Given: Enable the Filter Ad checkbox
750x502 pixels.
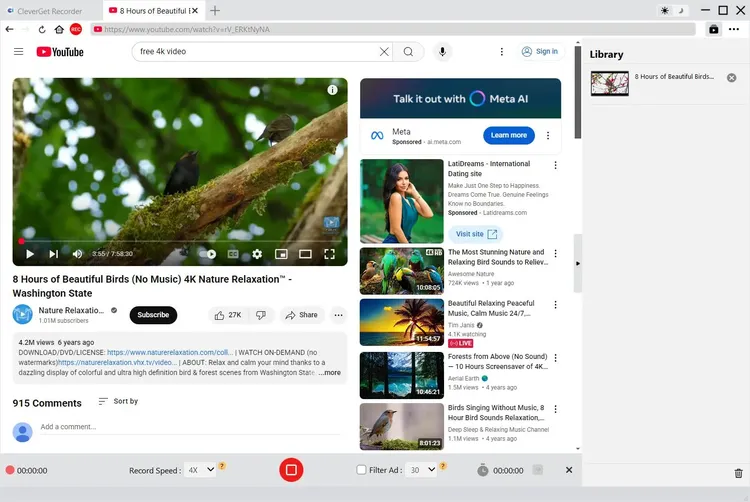Looking at the screenshot, I should tap(362, 470).
